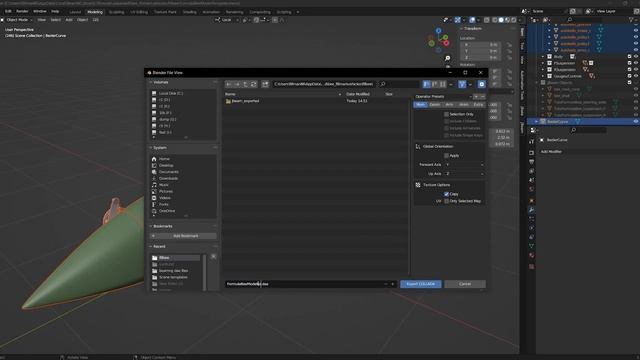Collapse the Recent panel
The width and height of the screenshot is (640, 360).
coord(152,247)
